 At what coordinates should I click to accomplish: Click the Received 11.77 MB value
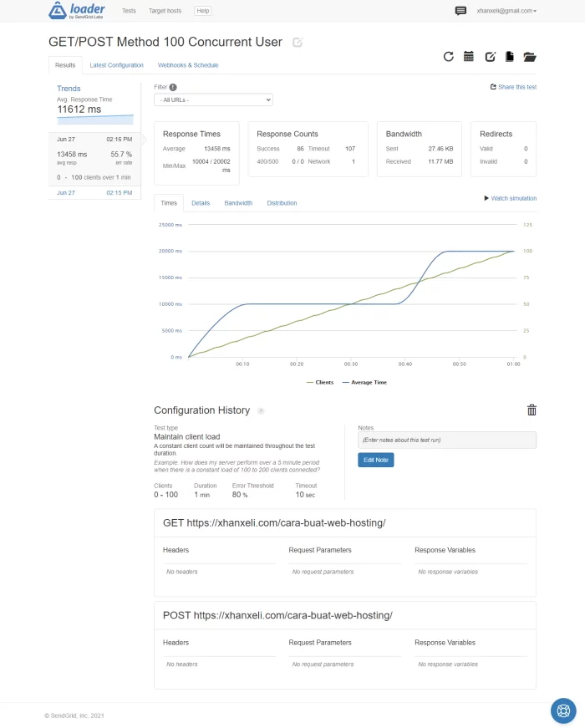(x=440, y=161)
